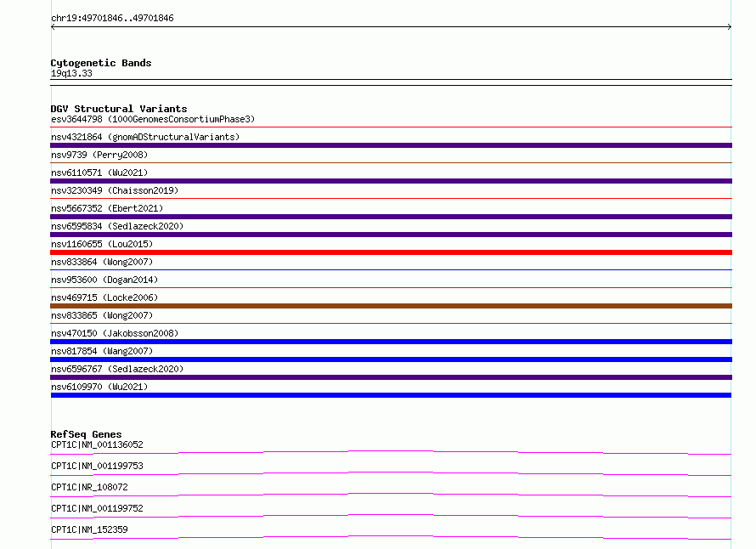Screen dimensions: 756x549
Task: Click the blue bar under nsv817854
Action: tap(391, 359)
